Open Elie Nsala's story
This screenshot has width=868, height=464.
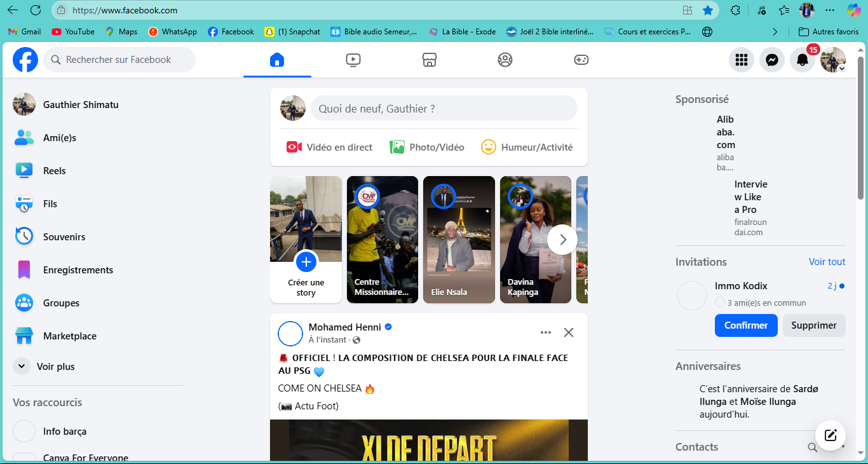[458, 240]
